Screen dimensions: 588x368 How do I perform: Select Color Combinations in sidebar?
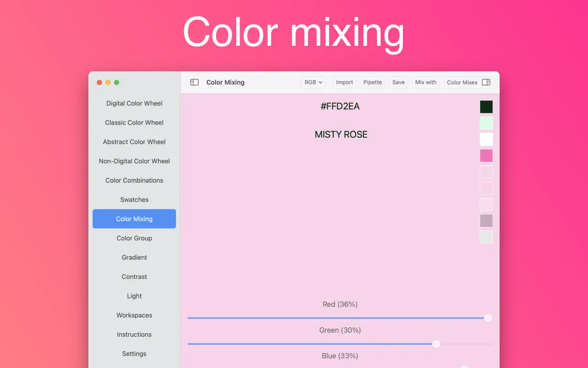[134, 180]
